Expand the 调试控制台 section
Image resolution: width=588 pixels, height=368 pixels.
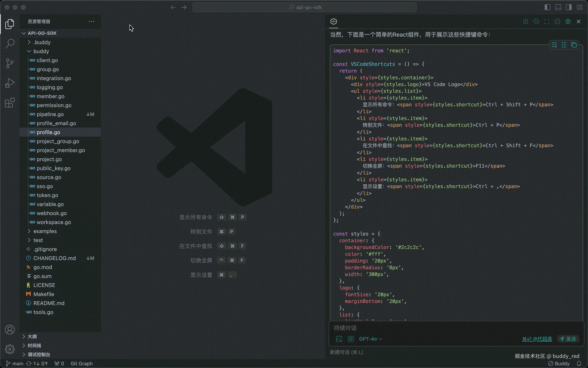point(60,355)
